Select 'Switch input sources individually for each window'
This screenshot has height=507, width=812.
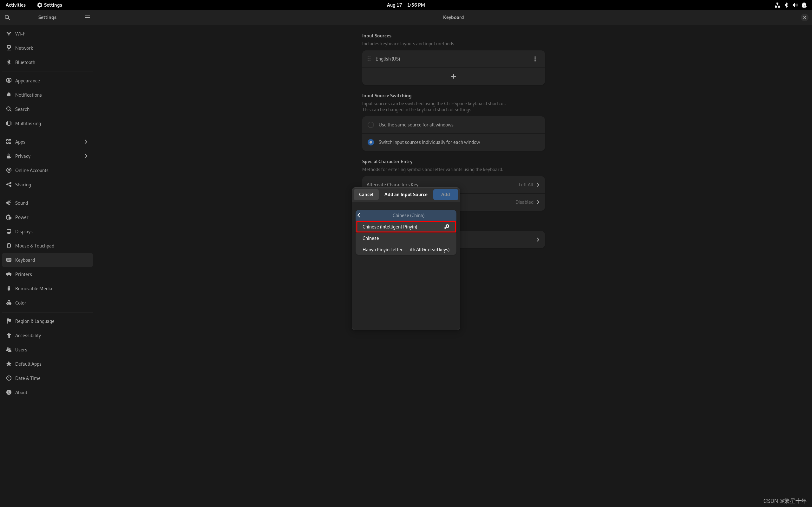click(x=371, y=142)
